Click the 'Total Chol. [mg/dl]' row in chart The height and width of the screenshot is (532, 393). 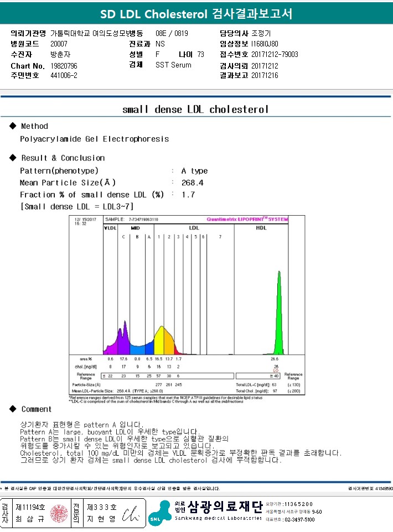pyautogui.click(x=268, y=391)
